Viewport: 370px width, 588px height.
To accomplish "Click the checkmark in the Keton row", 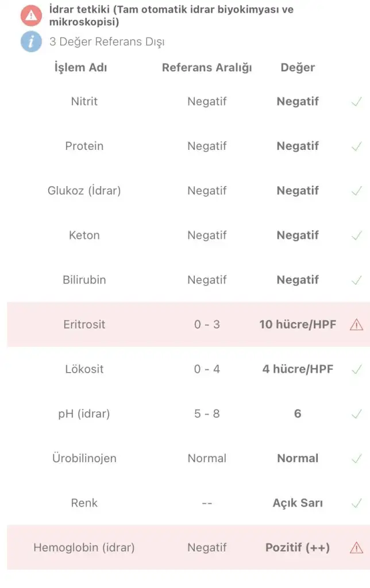I will click(356, 235).
